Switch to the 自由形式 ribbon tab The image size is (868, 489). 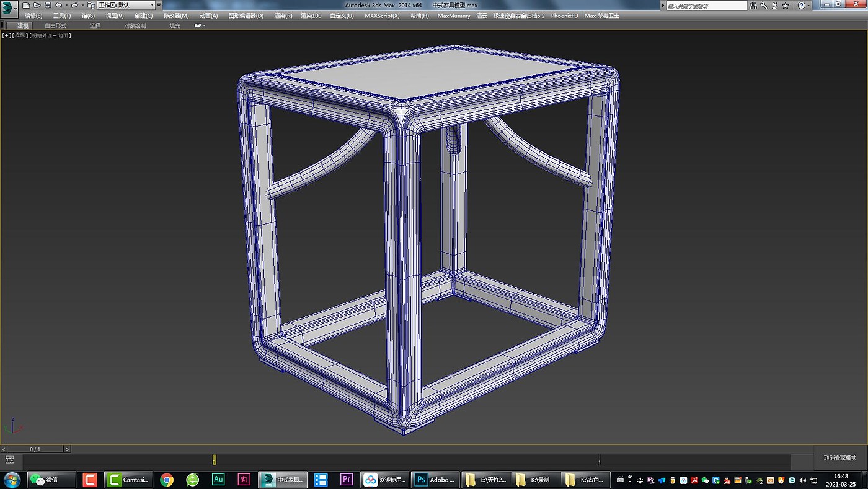point(55,25)
